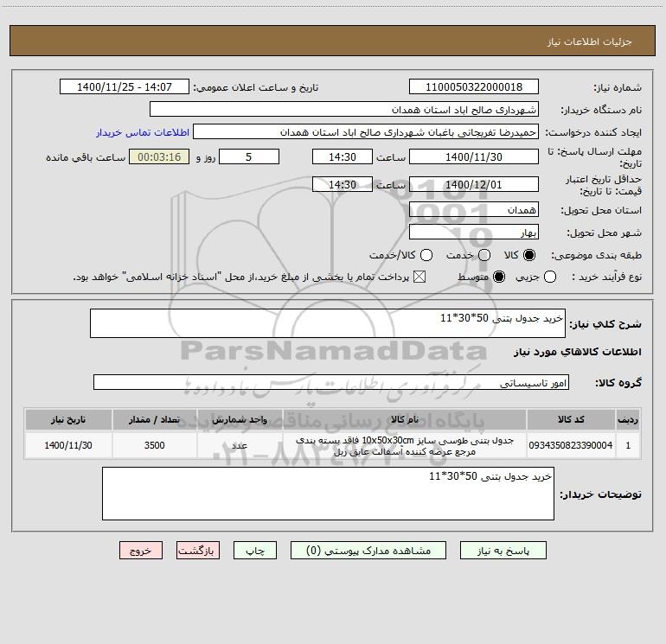
Task: Click the response deadline time 14:30 field
Action: pos(343,157)
